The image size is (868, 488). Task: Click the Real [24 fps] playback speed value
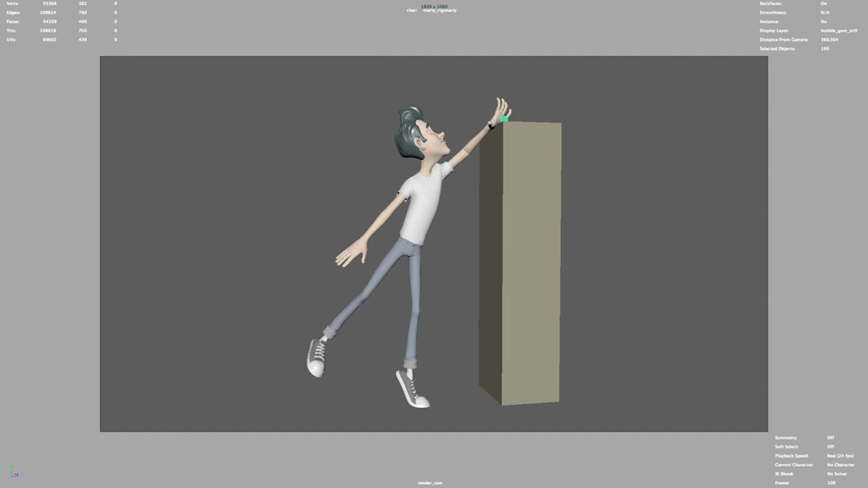point(840,456)
